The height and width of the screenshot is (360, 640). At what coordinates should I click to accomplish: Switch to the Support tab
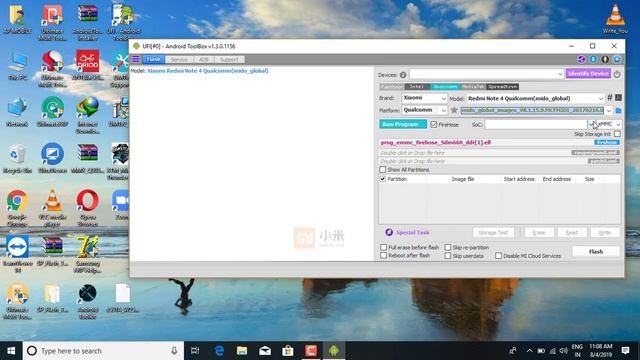(229, 59)
